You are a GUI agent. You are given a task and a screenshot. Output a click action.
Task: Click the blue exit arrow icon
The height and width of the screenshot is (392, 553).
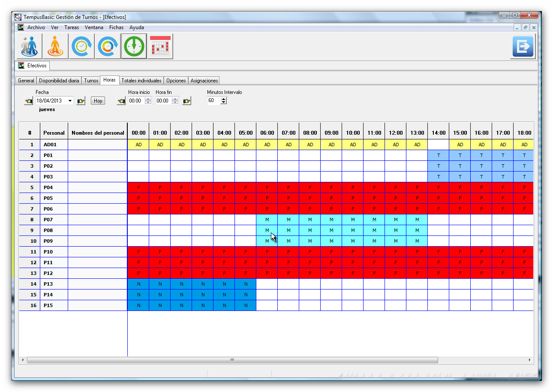coord(523,46)
